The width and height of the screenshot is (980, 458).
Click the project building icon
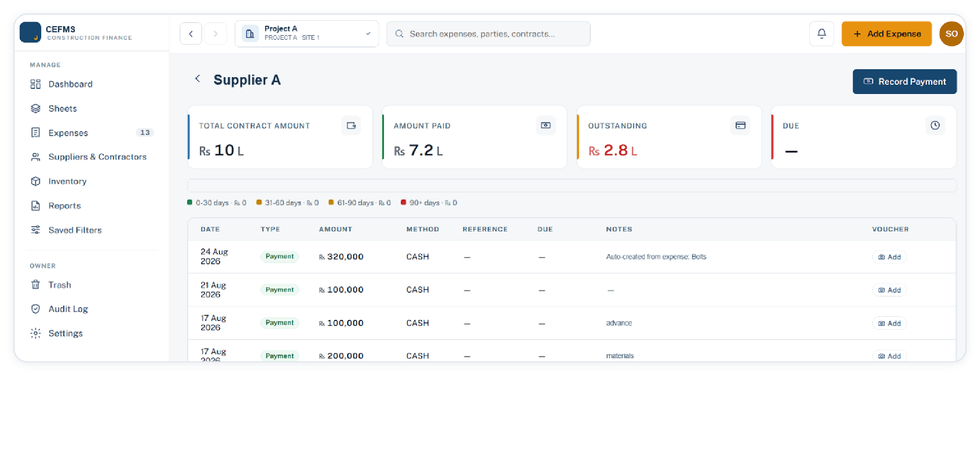click(250, 34)
